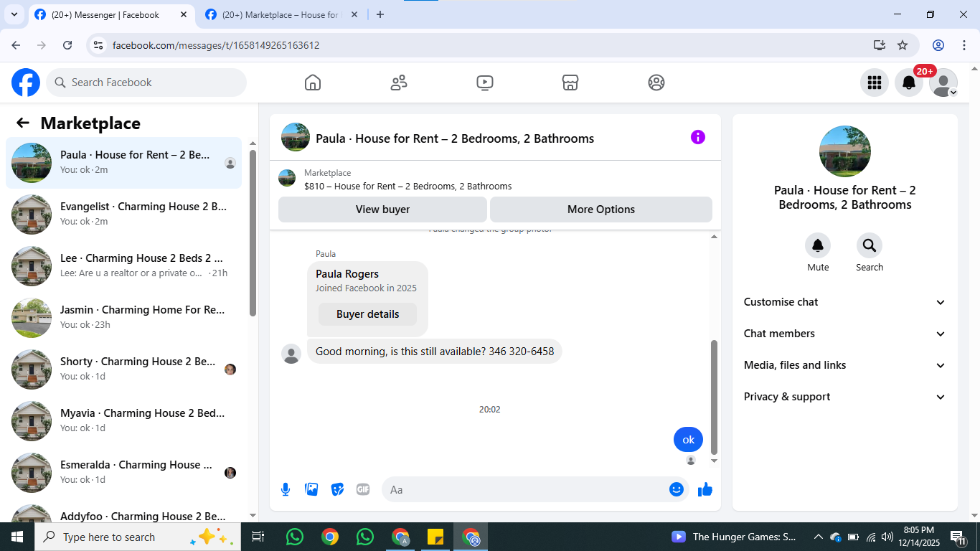The image size is (980, 551).
Task: Expand Chat members section
Action: coord(845,334)
